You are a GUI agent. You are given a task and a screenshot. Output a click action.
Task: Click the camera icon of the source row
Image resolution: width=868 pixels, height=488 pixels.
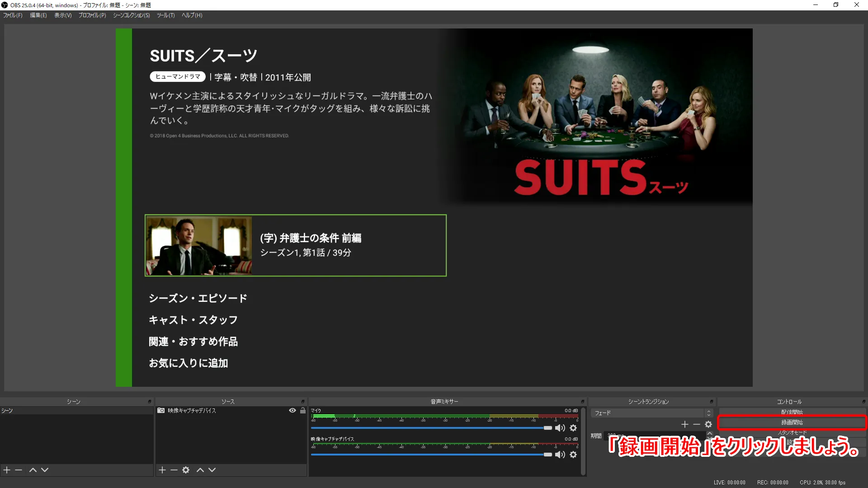(161, 411)
